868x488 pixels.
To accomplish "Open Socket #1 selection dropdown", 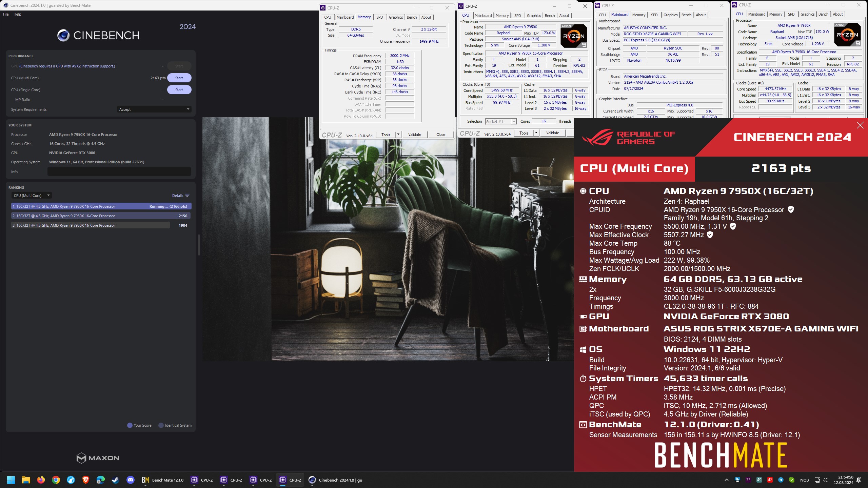I will coord(501,121).
